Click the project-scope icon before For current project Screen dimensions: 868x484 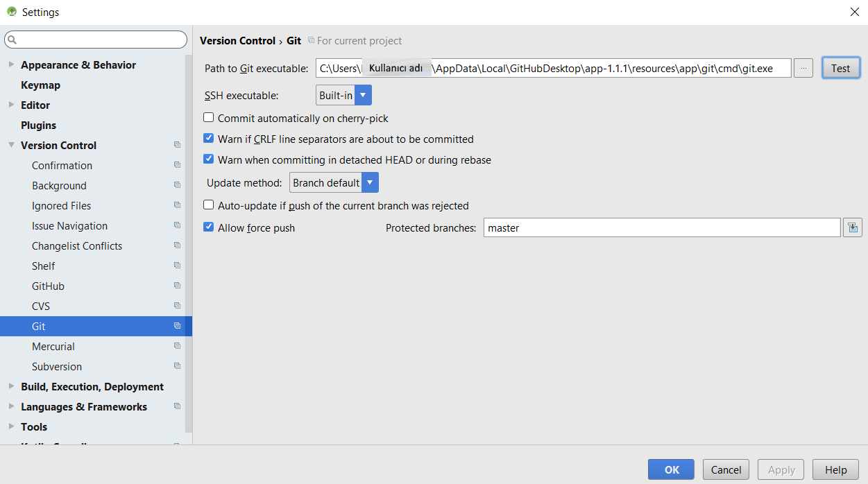tap(312, 40)
